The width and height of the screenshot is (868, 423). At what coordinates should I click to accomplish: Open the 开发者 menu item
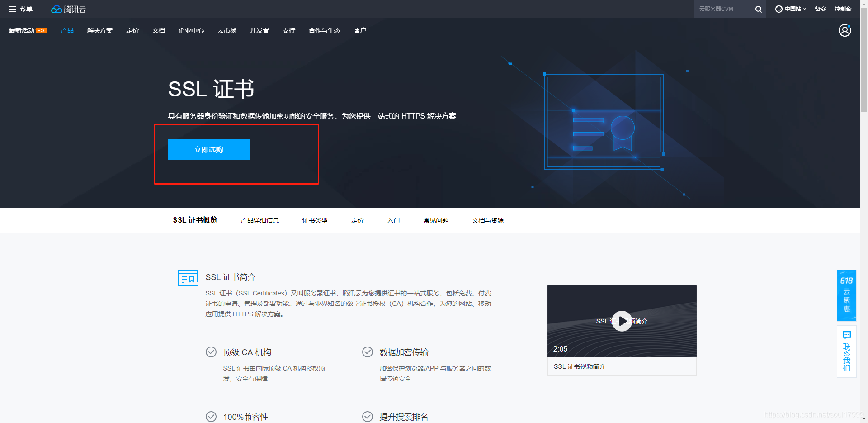[259, 30]
